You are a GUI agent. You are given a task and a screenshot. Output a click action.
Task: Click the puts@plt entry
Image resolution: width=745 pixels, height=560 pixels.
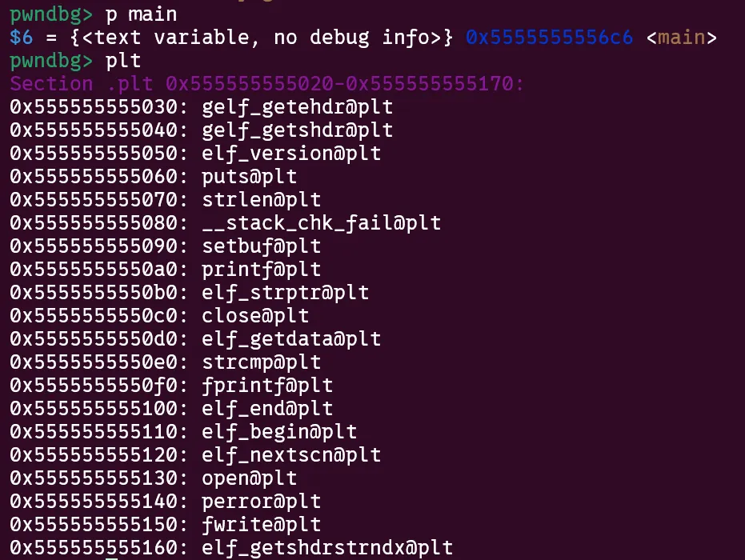250,177
